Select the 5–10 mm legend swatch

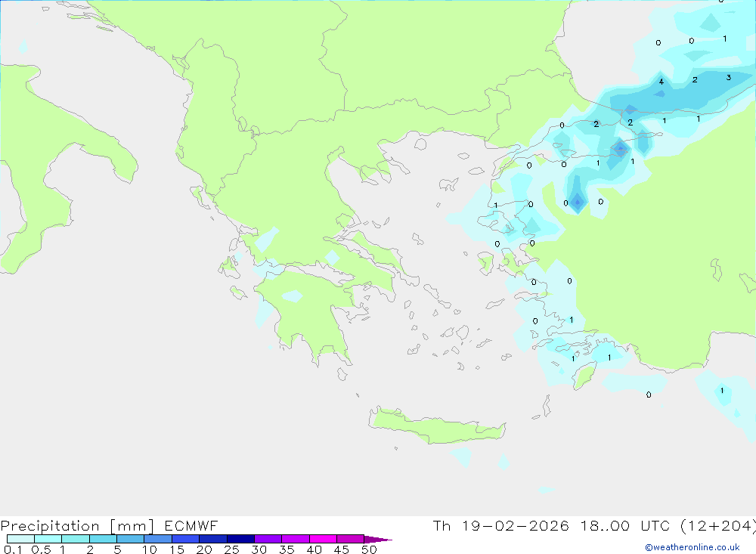(131, 539)
